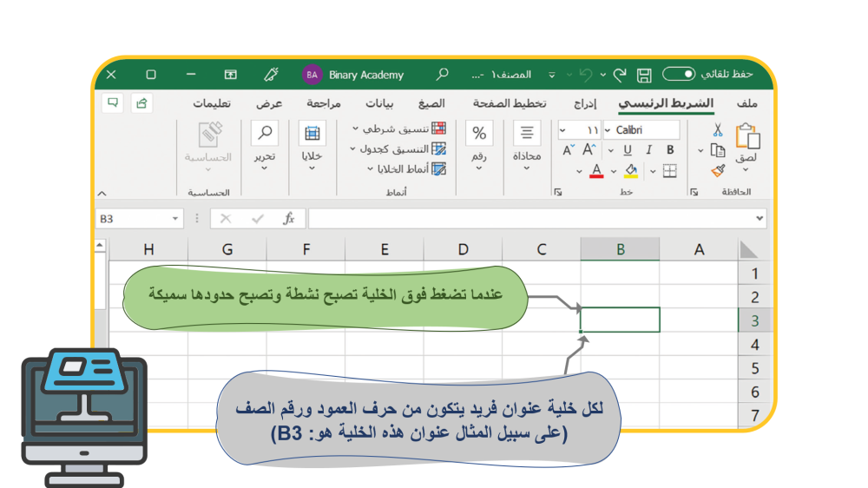Open the Conditional Formatting (تنسيق شرطي) menu

[x=399, y=129]
